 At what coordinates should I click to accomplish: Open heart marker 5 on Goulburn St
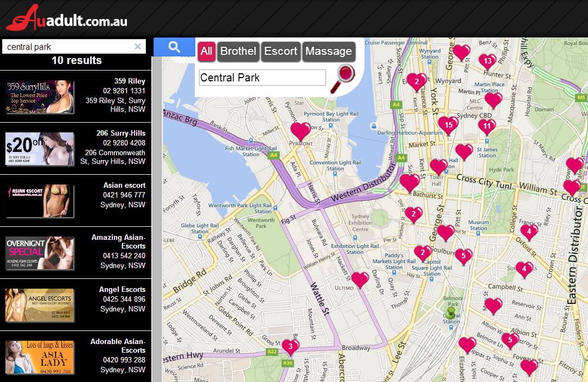(x=463, y=257)
